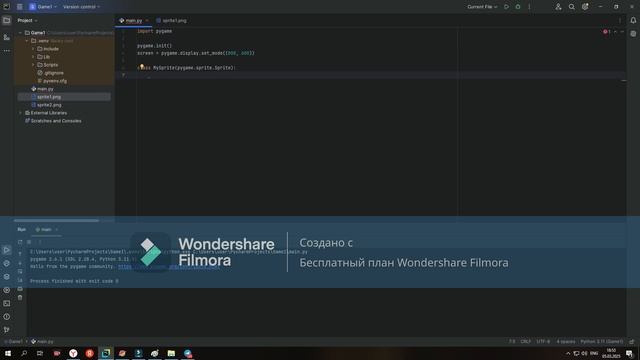Collapse the .venv folder
The height and width of the screenshot is (360, 640).
click(x=27, y=41)
